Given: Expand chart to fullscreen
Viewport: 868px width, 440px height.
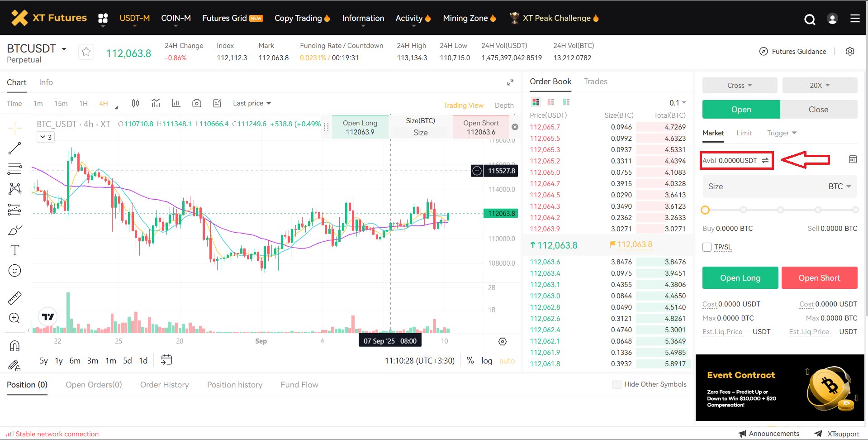Looking at the screenshot, I should click(510, 82).
